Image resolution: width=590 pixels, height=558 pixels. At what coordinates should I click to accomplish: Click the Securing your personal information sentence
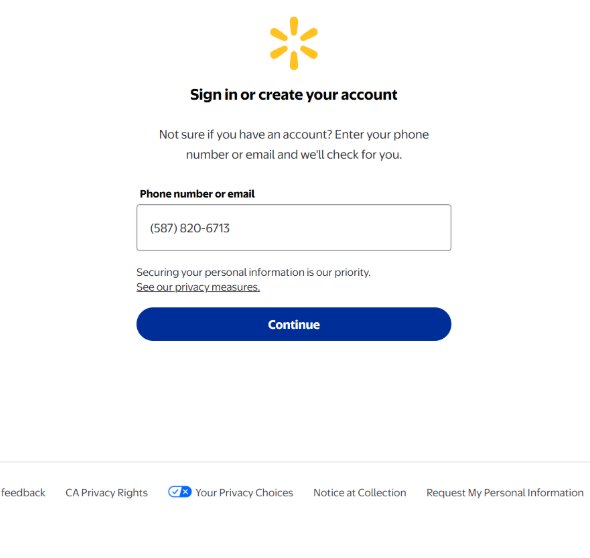[x=253, y=272]
